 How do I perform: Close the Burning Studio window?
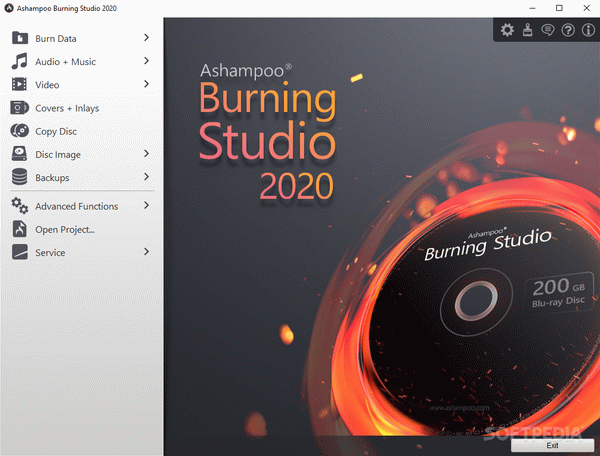587,8
